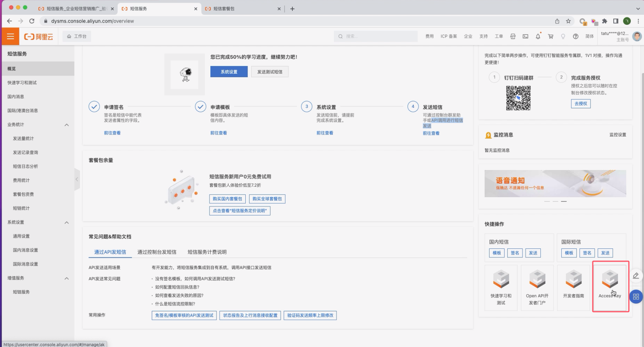
Task: Bookmark this page with the star icon
Action: coord(568,21)
